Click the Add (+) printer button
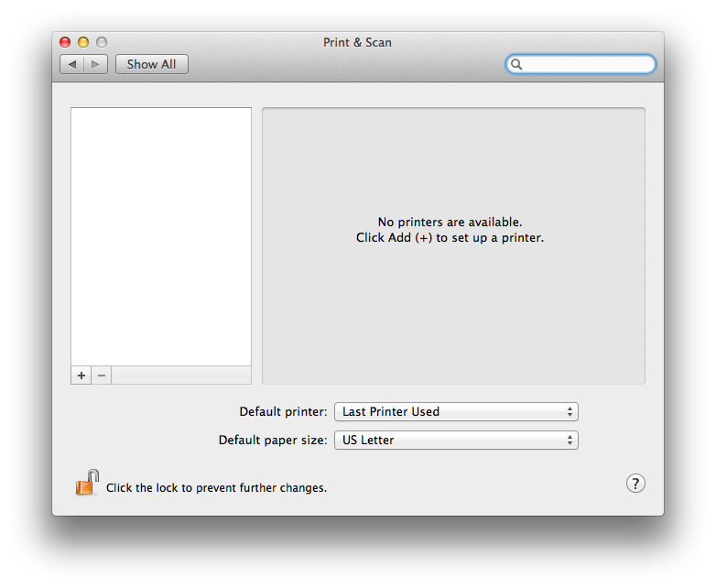This screenshot has width=716, height=588. (x=81, y=376)
